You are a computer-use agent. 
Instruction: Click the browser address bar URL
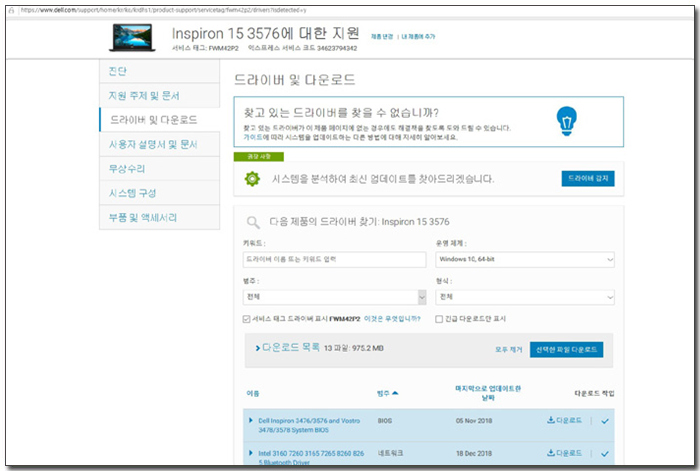click(163, 10)
